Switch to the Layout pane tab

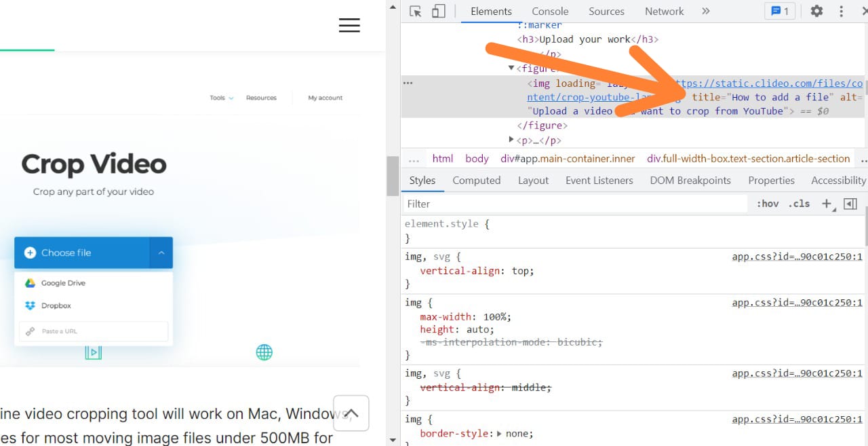click(x=533, y=181)
